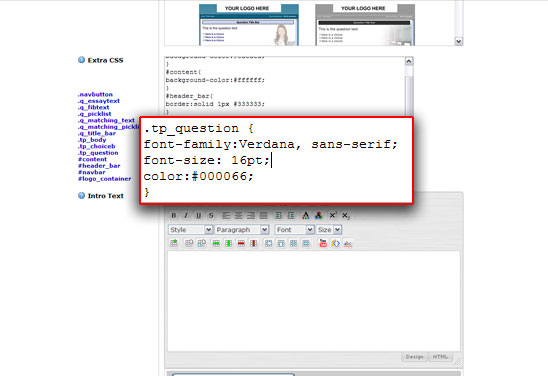Screen dimensions: 548x376
Task: Click the #navbar selector link
Action: (x=91, y=172)
